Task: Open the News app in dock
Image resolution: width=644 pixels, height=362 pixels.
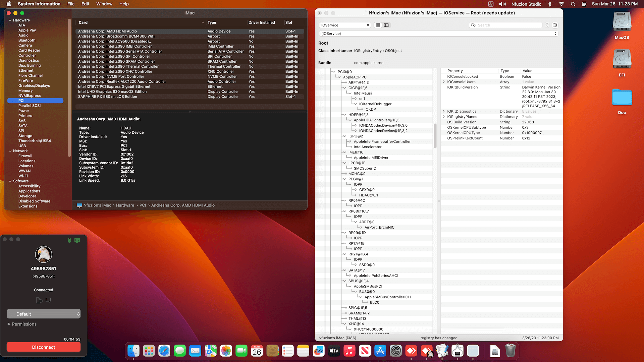Action: click(365, 351)
